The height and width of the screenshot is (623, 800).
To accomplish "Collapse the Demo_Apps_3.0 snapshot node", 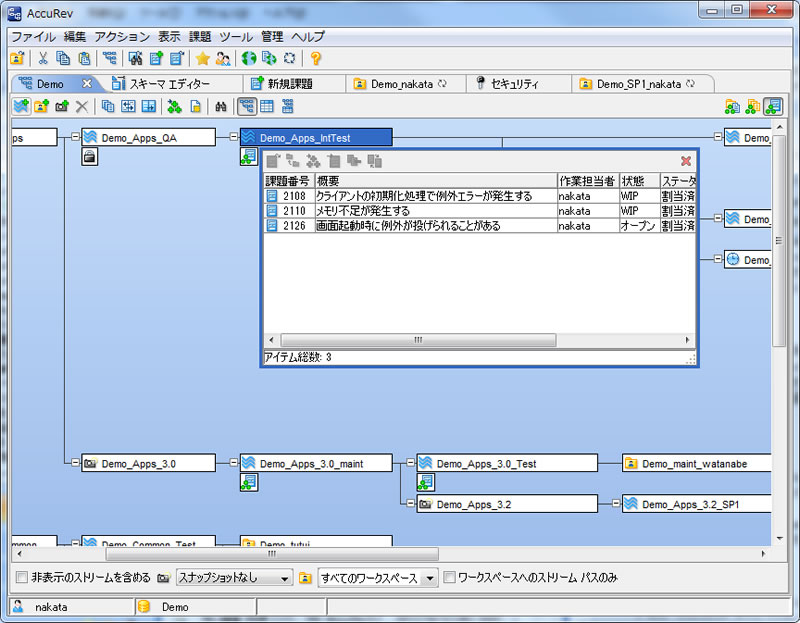I will pyautogui.click(x=76, y=462).
